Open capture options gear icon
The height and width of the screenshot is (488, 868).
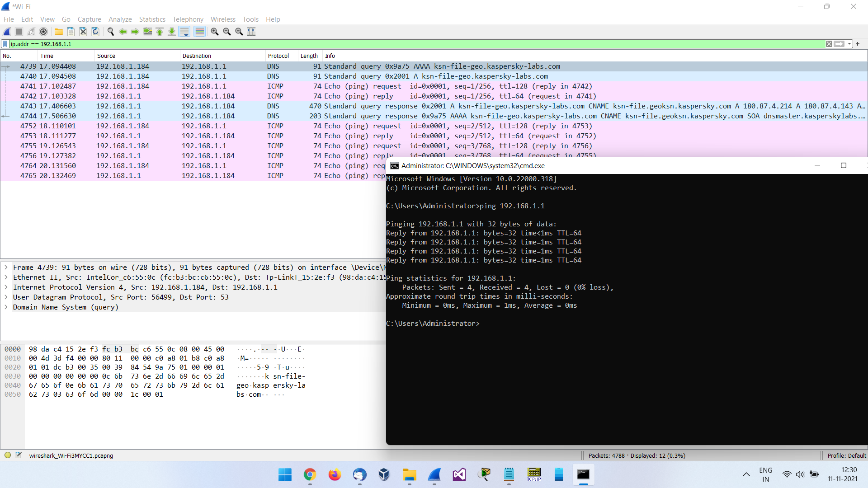coord(43,32)
